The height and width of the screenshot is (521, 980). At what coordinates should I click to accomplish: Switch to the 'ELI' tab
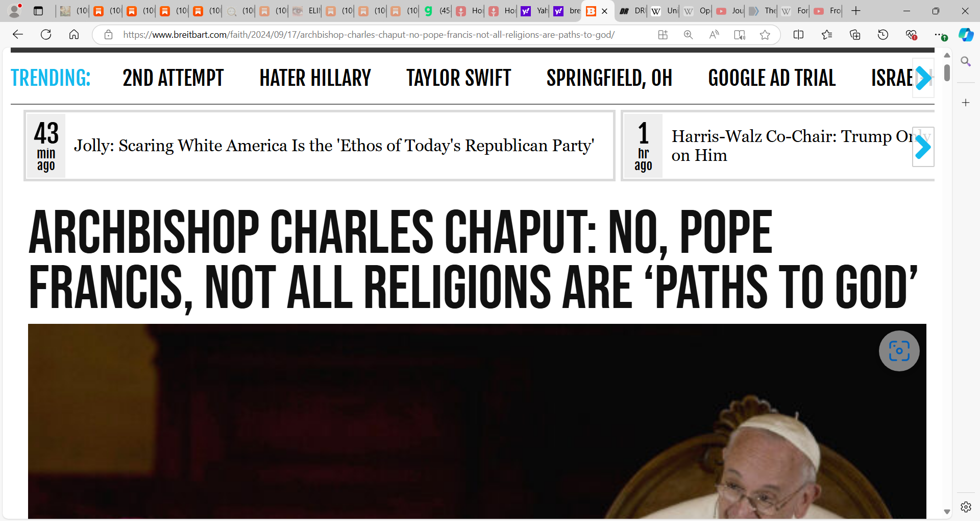pos(306,11)
